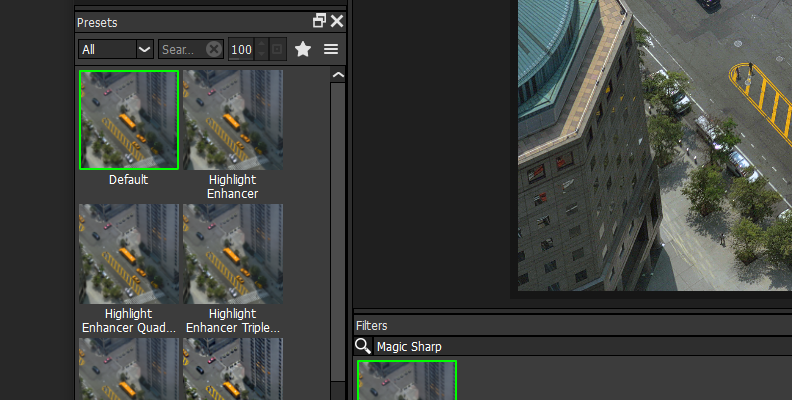This screenshot has height=400, width=792.
Task: Increase the thumbnail size with up stepper
Action: (261, 44)
